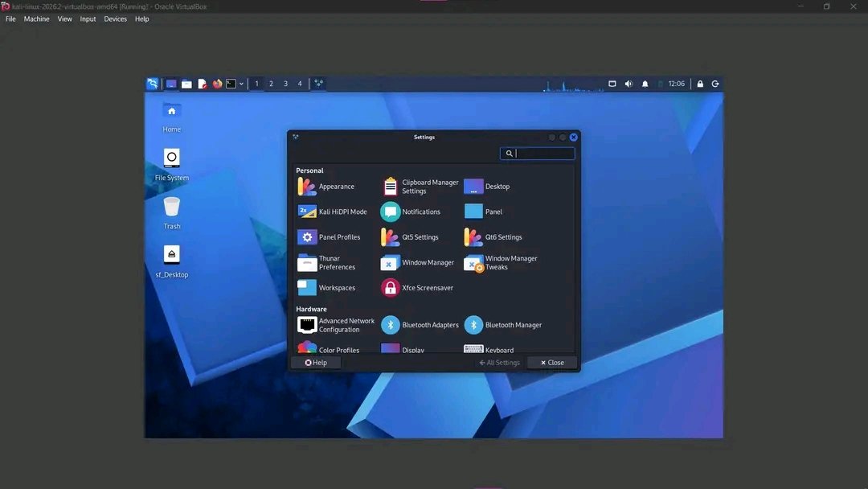
Task: Switch to workspace 1
Action: click(x=257, y=84)
